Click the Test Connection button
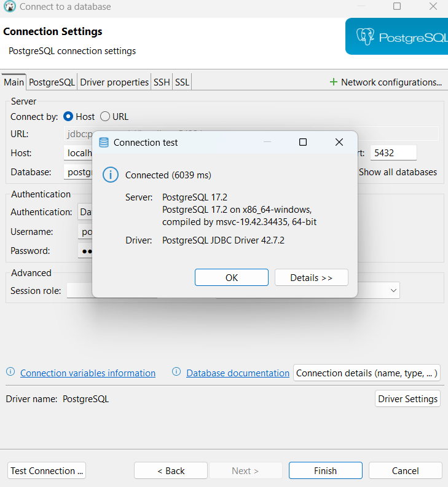448x487 pixels. pyautogui.click(x=47, y=470)
